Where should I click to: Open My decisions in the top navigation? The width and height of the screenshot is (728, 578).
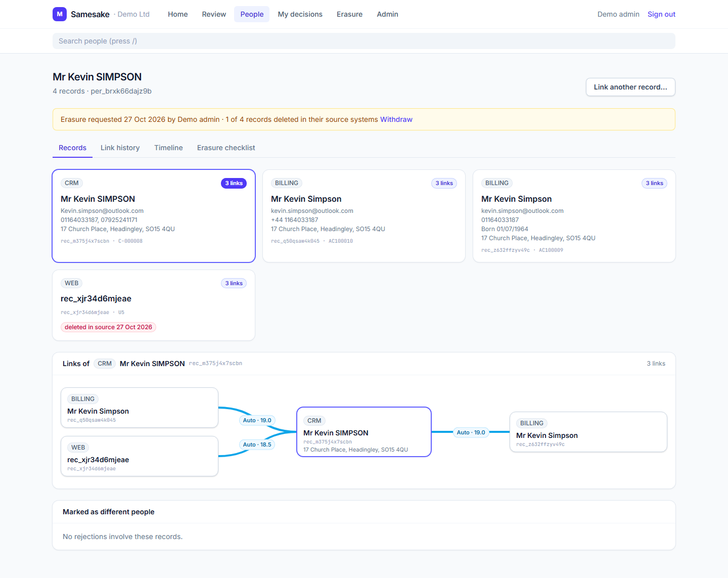300,14
